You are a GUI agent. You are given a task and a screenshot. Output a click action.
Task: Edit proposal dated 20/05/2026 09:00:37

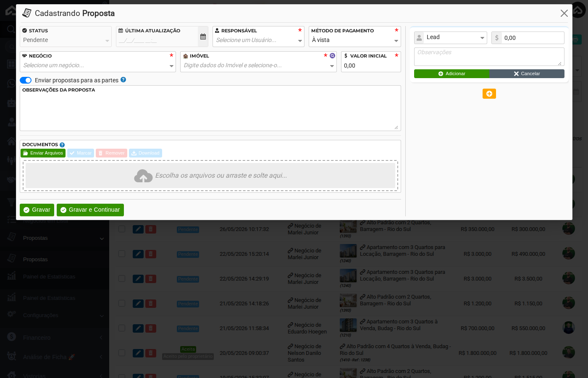coord(138,353)
